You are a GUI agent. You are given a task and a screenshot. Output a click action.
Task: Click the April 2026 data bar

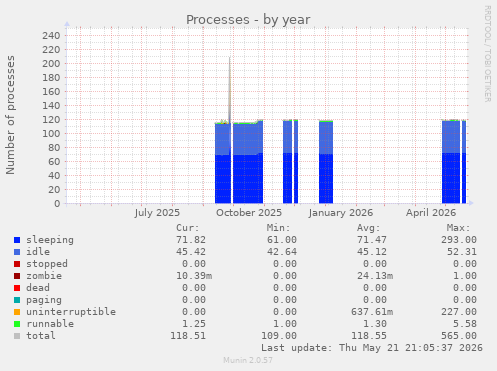451,162
